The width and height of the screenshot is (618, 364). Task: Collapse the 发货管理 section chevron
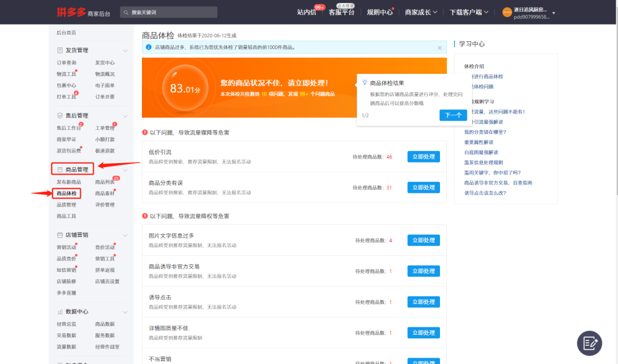[125, 50]
